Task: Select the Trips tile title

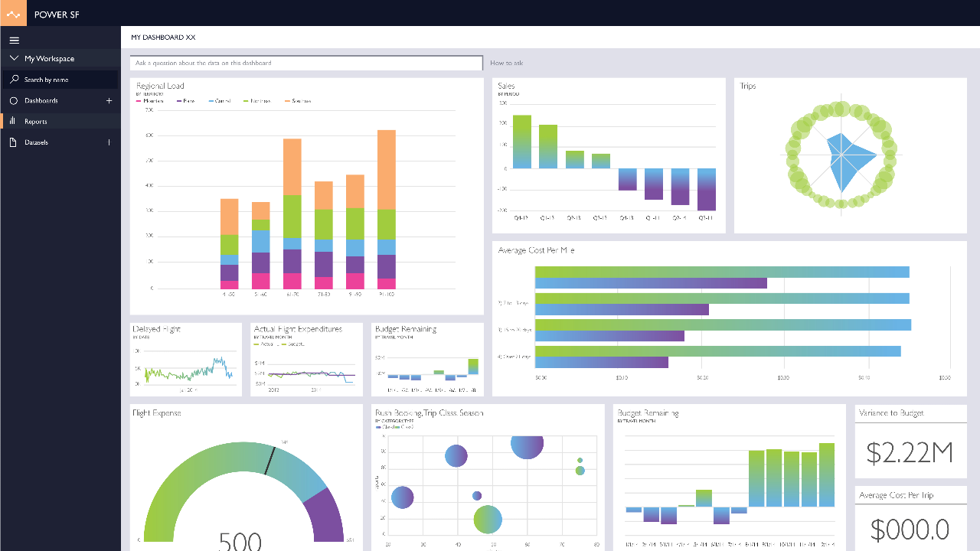Action: point(748,86)
